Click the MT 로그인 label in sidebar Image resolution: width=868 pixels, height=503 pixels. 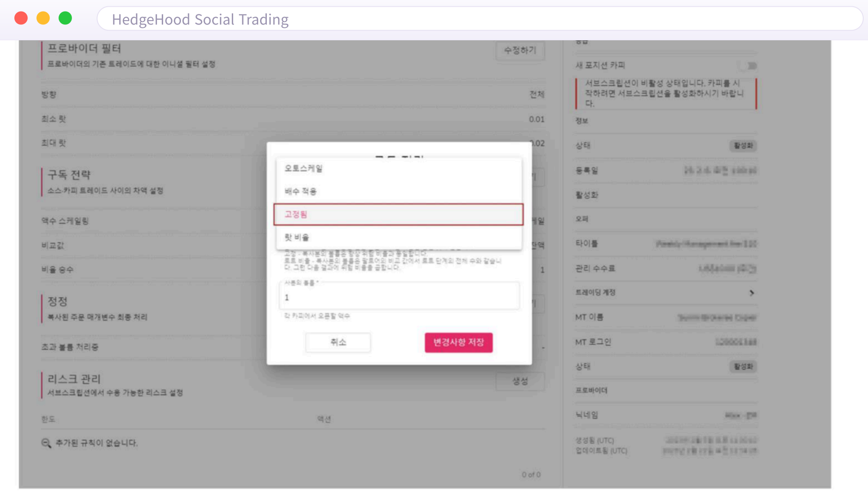point(593,342)
